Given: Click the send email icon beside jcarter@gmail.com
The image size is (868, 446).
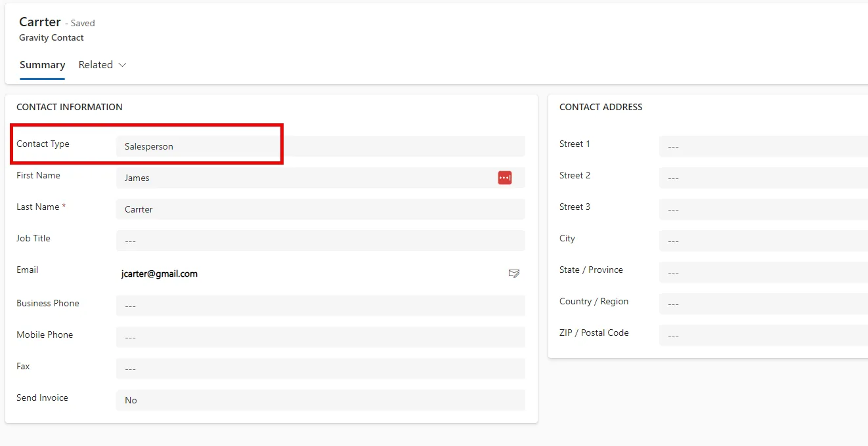Looking at the screenshot, I should click(x=514, y=274).
